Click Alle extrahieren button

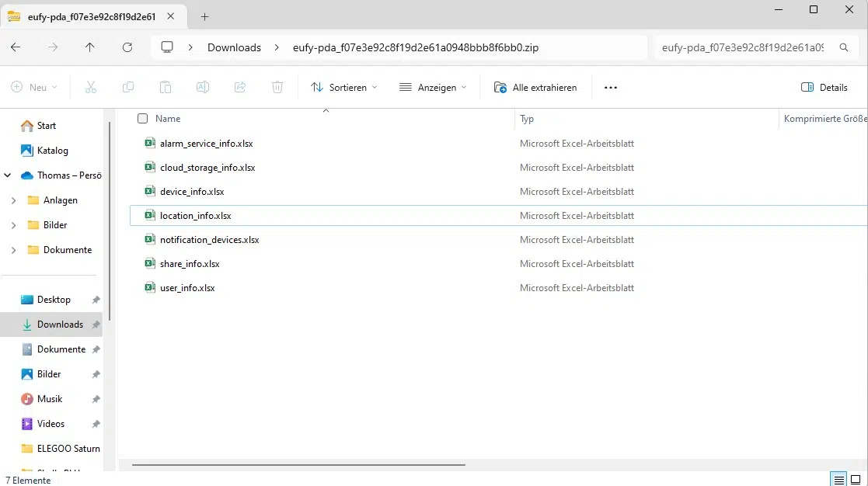tap(535, 88)
